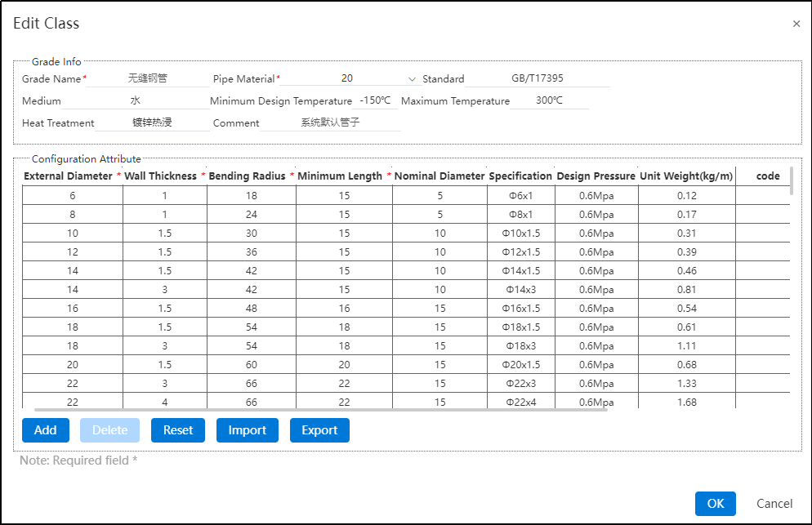Click the Heat Treatment input field
The height and width of the screenshot is (525, 812).
coord(151,123)
